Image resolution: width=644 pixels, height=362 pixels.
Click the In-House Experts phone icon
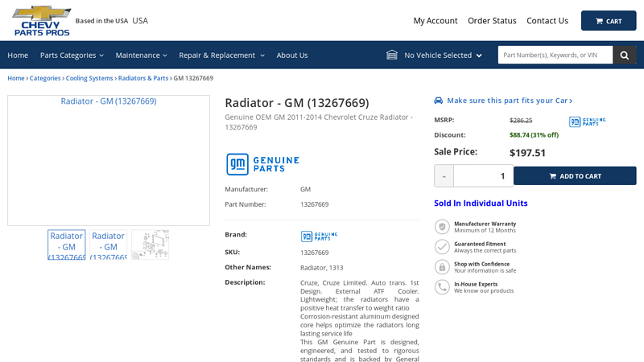click(x=442, y=287)
